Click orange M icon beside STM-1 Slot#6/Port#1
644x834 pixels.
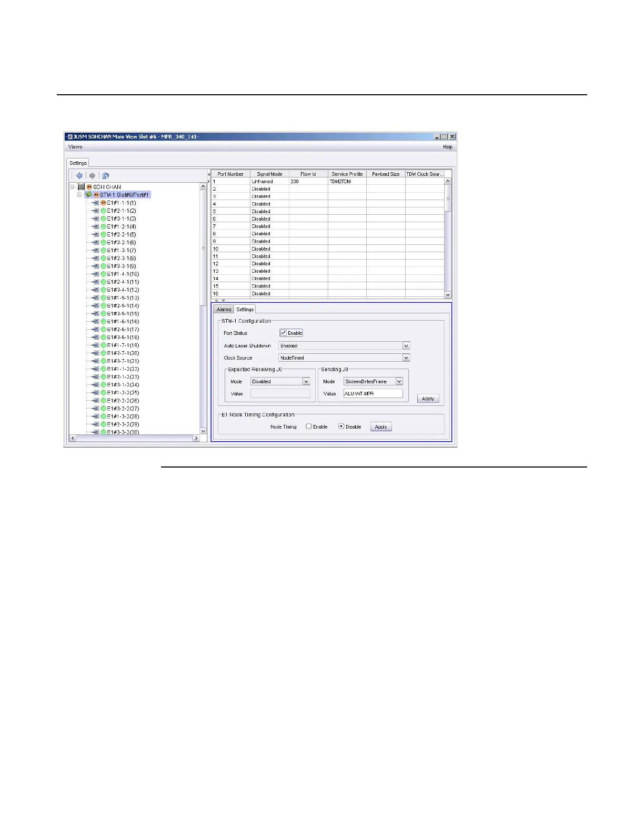pyautogui.click(x=96, y=195)
